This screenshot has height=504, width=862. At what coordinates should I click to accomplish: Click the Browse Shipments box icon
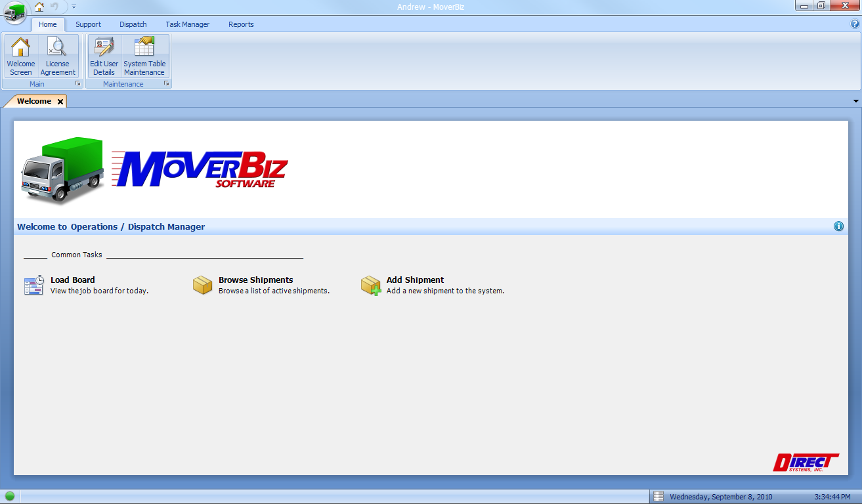202,285
